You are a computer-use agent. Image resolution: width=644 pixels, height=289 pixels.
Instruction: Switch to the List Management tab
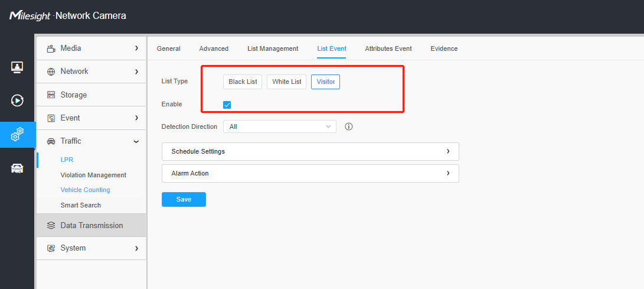[273, 48]
